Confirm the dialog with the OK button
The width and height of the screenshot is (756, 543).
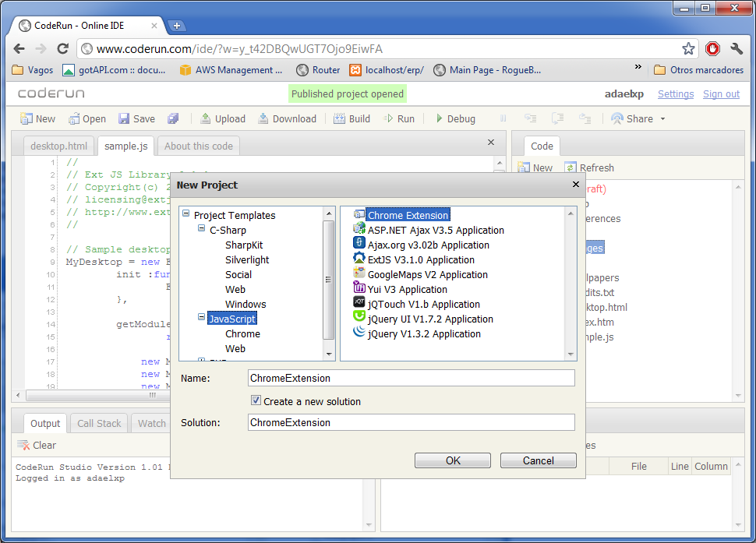tap(453, 460)
